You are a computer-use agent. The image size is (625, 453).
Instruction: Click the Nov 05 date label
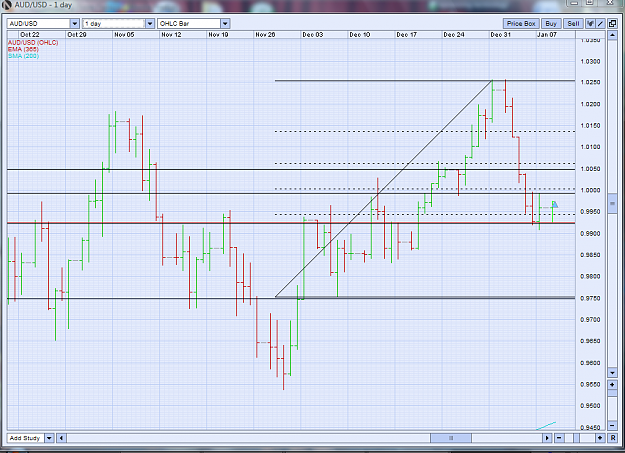point(124,35)
